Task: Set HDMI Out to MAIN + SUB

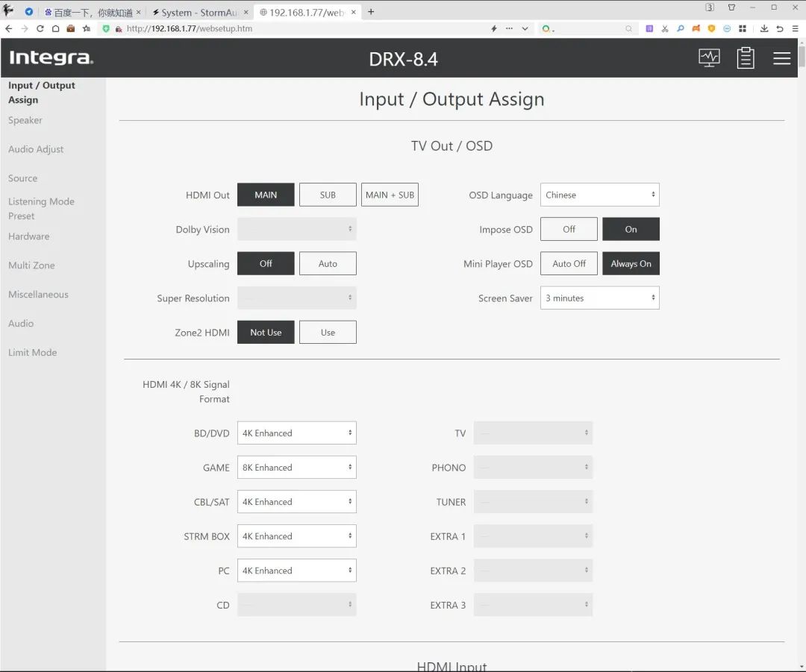Action: point(390,195)
